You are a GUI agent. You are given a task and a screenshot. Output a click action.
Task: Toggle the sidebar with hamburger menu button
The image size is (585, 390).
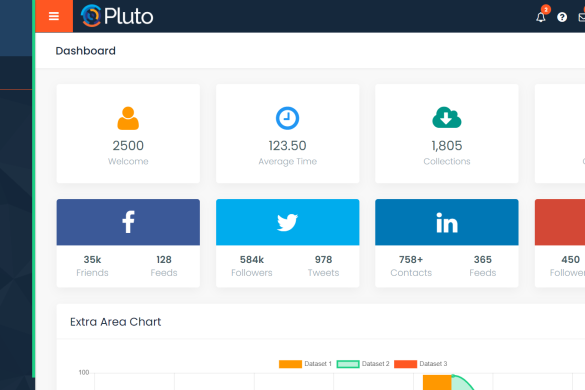pyautogui.click(x=54, y=16)
